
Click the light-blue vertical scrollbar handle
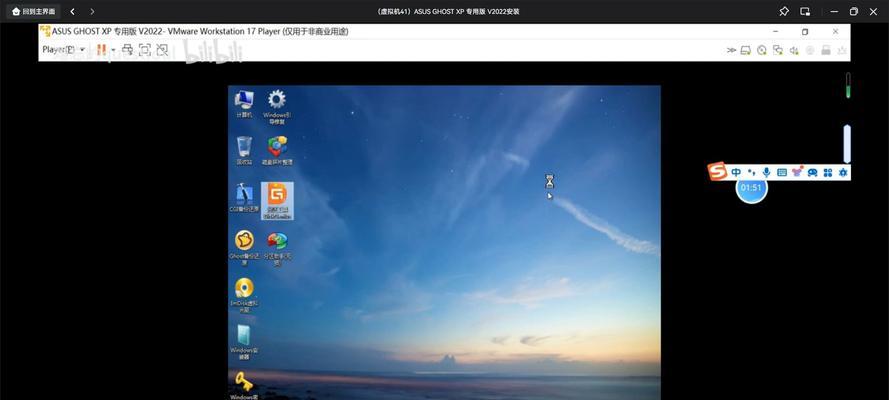(x=847, y=144)
